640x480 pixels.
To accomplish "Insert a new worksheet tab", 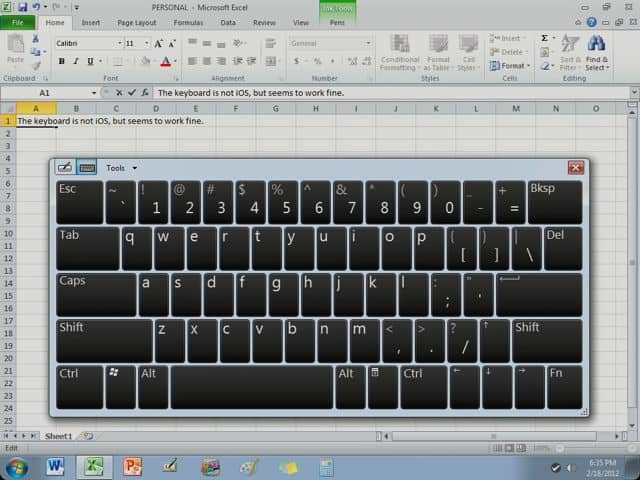I will [88, 436].
